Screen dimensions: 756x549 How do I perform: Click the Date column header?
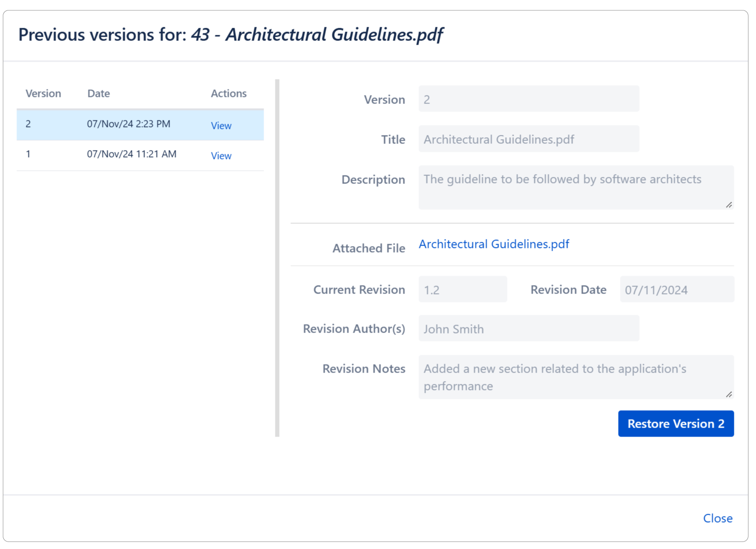click(98, 93)
